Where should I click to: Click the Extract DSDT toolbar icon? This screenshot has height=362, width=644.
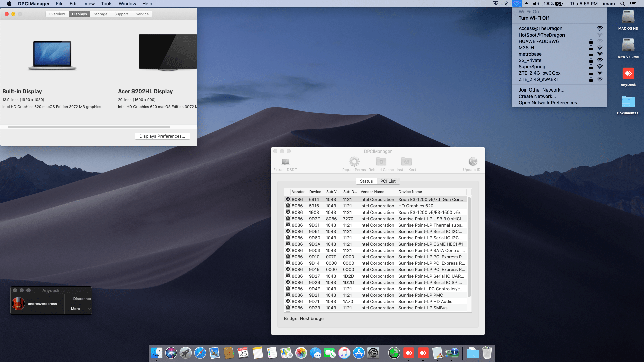[x=285, y=162]
